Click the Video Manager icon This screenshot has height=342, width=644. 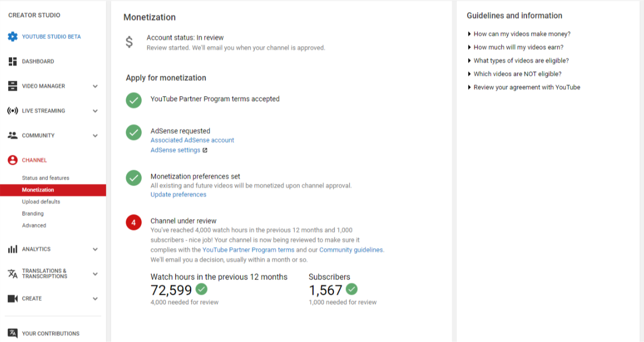[x=13, y=86]
